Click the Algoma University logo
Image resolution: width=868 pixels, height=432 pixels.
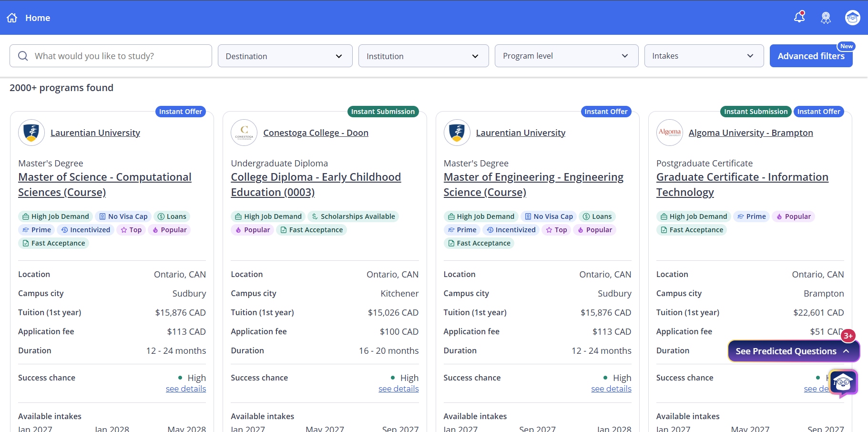(670, 133)
